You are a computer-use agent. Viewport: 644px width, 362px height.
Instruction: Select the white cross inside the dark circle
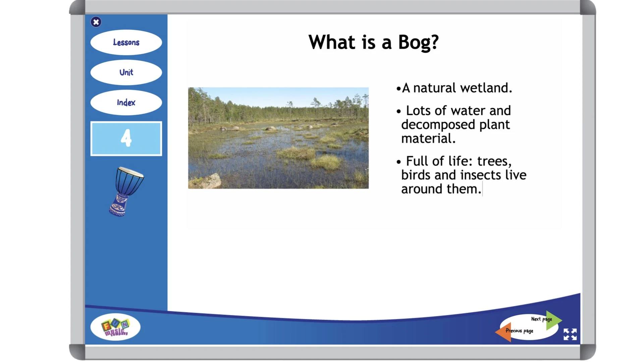[96, 22]
